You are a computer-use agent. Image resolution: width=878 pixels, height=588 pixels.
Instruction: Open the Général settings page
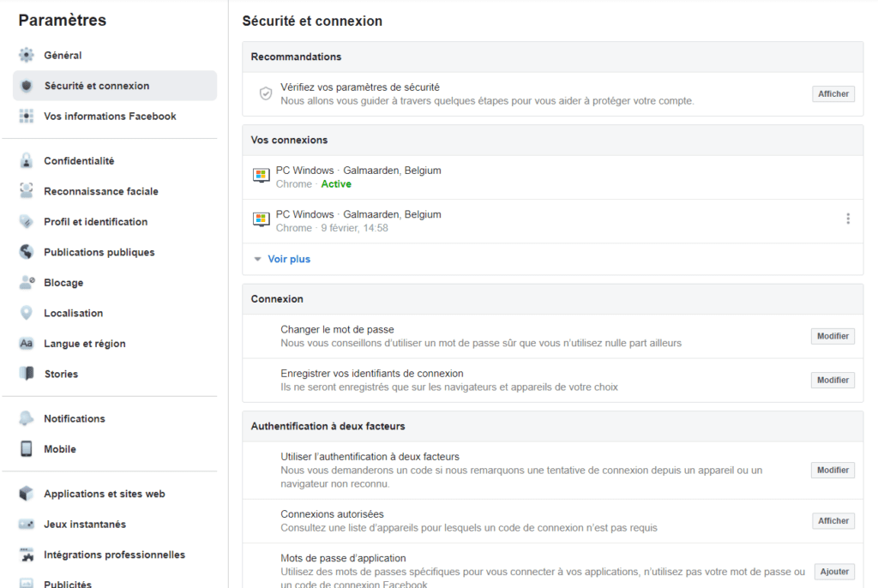(115, 56)
